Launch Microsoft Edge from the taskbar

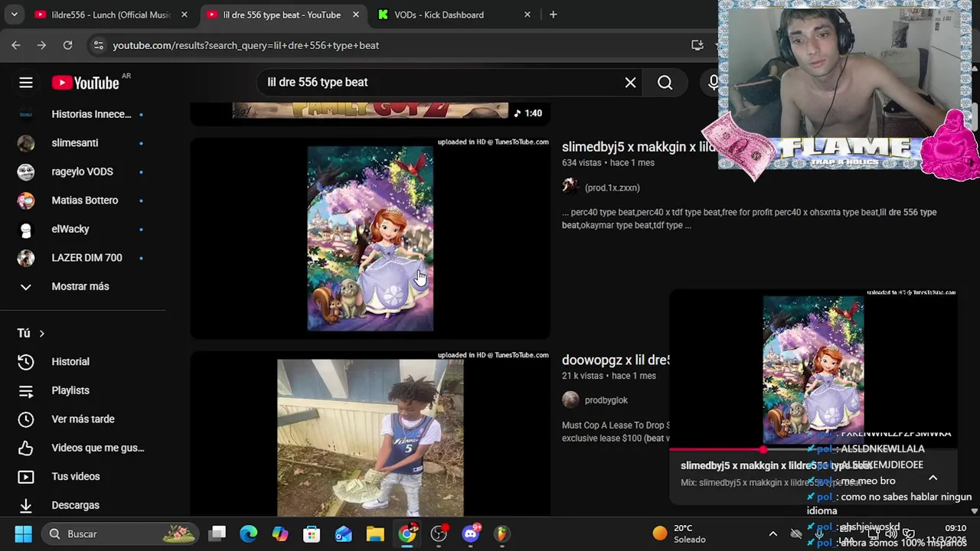pos(249,534)
